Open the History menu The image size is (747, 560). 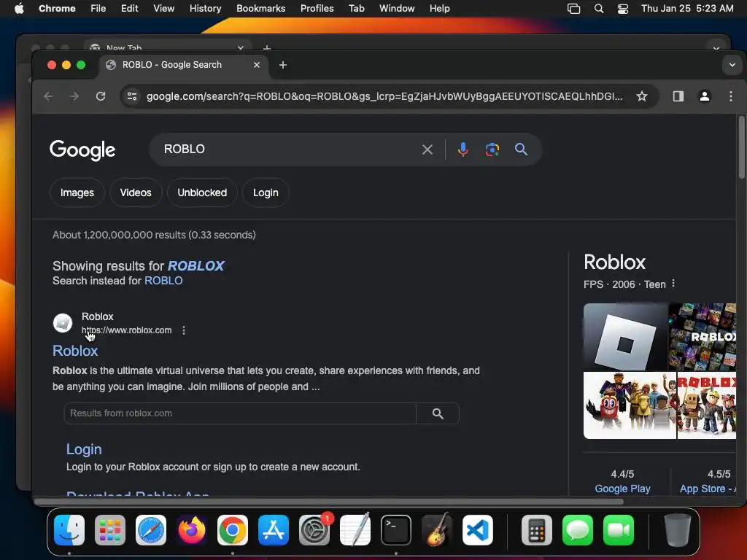tap(205, 9)
